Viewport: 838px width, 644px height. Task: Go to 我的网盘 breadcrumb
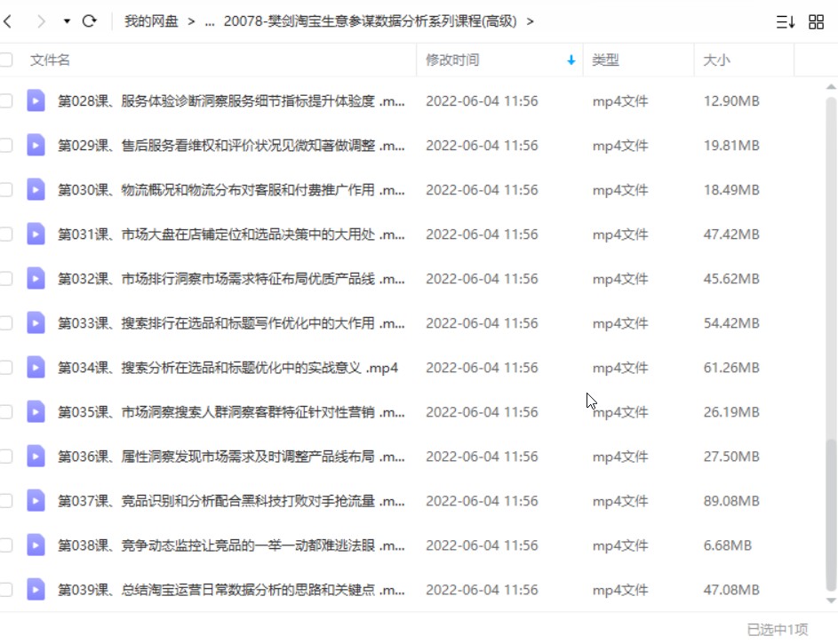point(151,21)
